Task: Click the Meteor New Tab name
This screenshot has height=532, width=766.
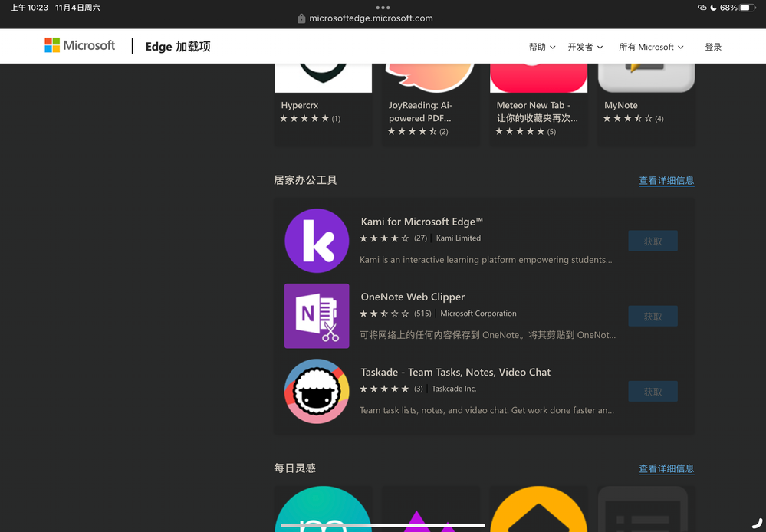Action: coord(537,111)
